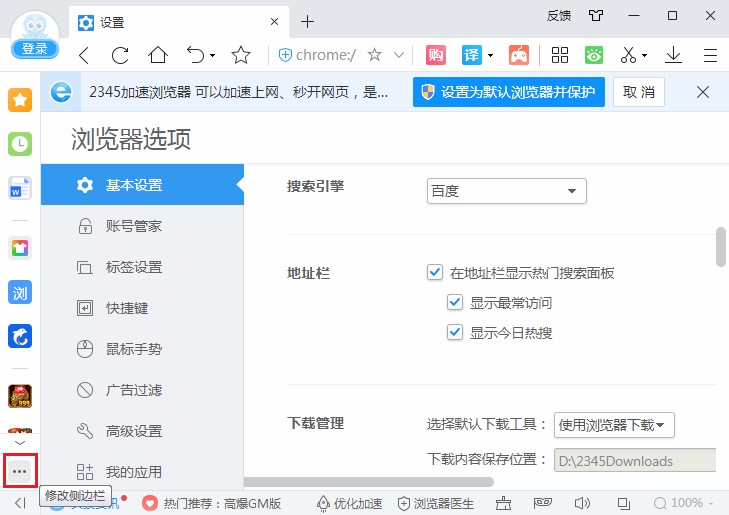Click the horizontal scrollbar thumb
This screenshot has width=729, height=515.
368,482
